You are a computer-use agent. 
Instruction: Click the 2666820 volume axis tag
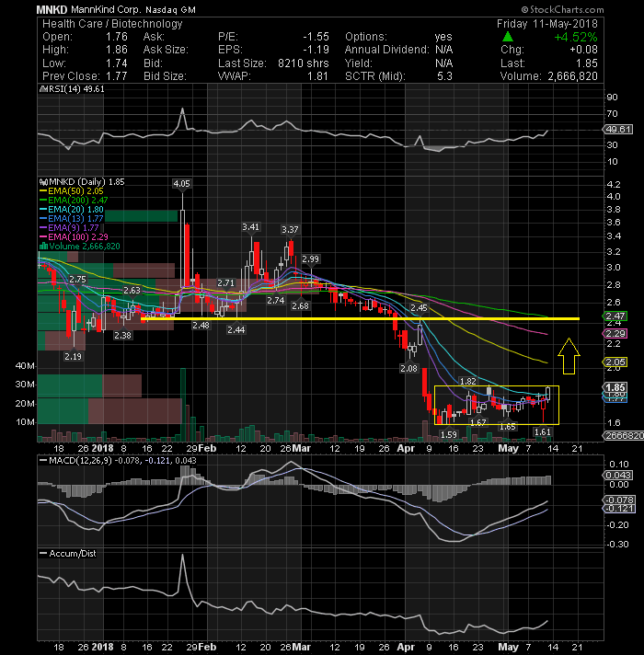624,436
